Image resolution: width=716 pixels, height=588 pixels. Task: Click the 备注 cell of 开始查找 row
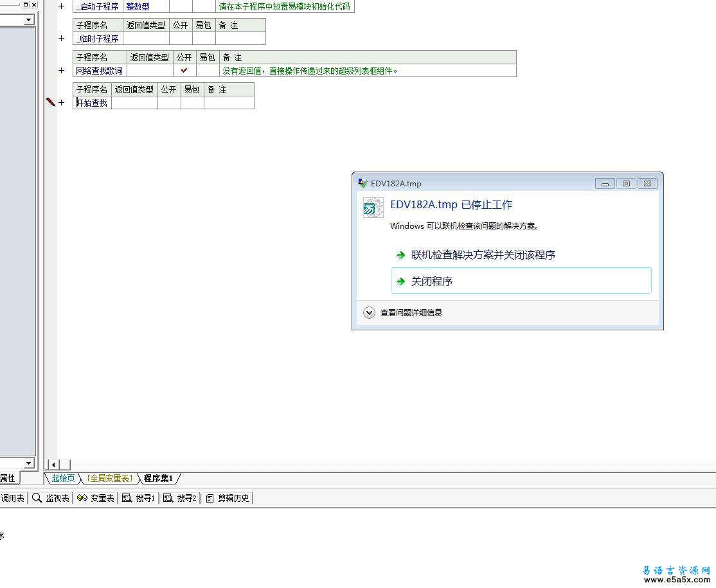(x=229, y=103)
